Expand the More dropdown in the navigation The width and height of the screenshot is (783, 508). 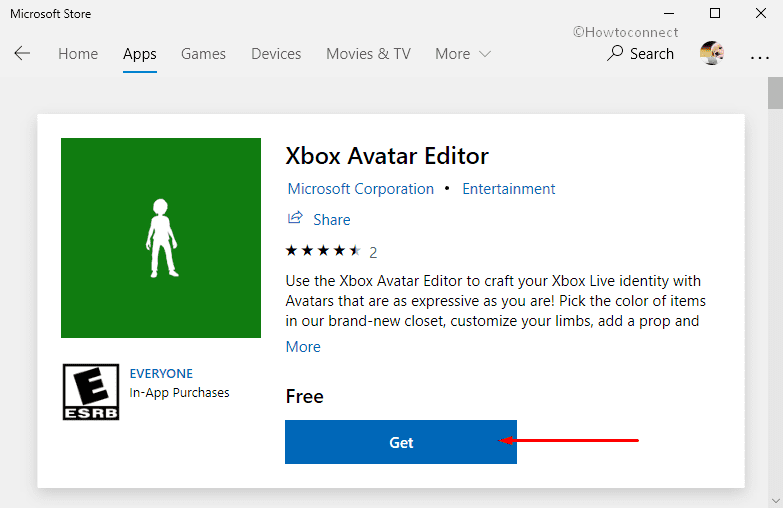pyautogui.click(x=463, y=53)
